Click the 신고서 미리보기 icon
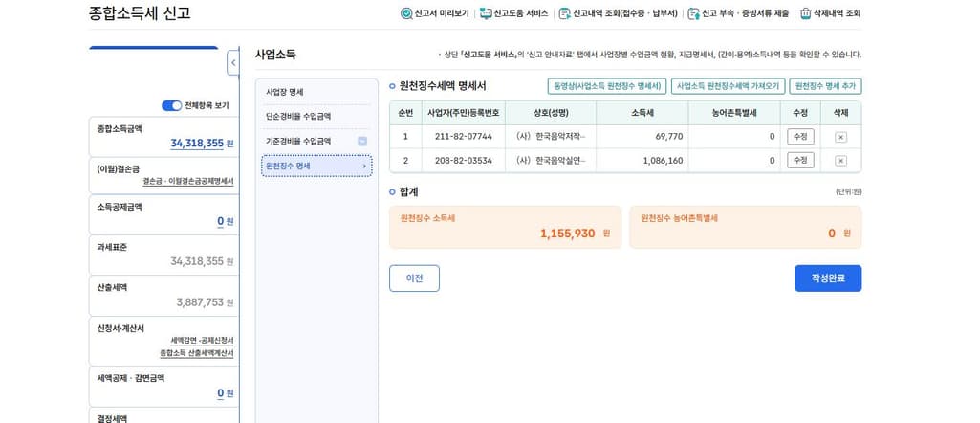Screen dimensions: 980x423 coord(406,13)
